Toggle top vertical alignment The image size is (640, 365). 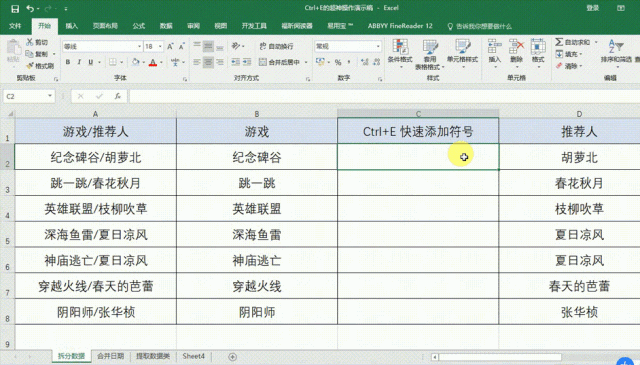(197, 46)
